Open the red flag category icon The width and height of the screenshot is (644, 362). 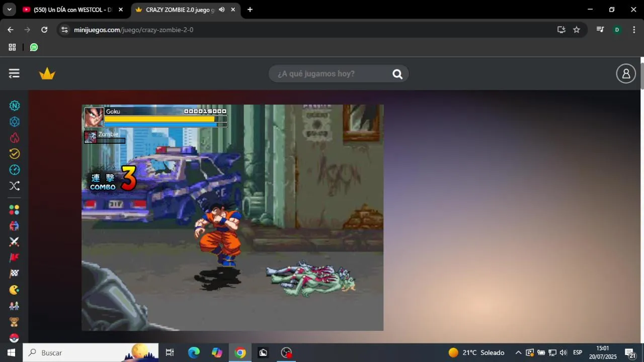click(x=15, y=258)
